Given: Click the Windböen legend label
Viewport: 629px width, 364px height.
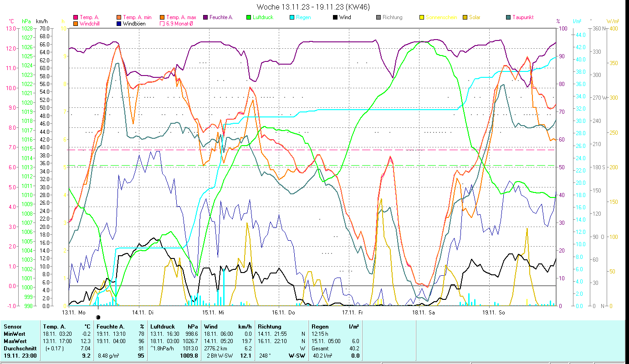Looking at the screenshot, I should (134, 24).
